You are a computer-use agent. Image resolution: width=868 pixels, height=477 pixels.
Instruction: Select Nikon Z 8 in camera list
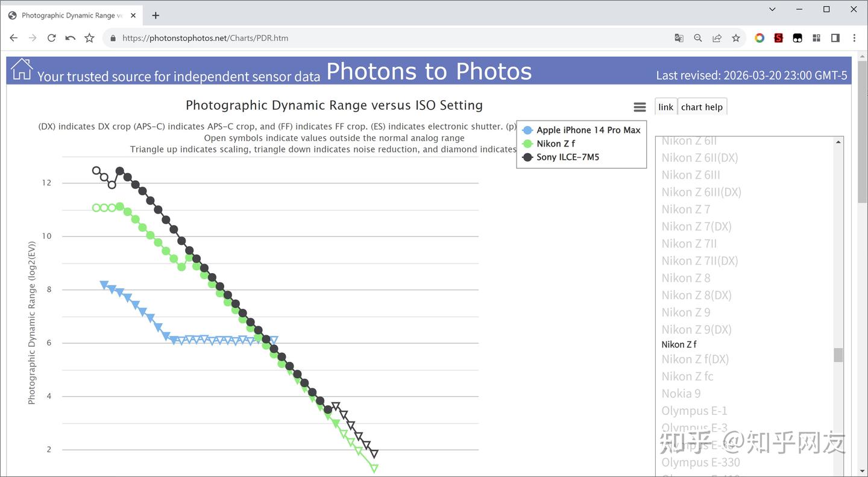pyautogui.click(x=686, y=278)
